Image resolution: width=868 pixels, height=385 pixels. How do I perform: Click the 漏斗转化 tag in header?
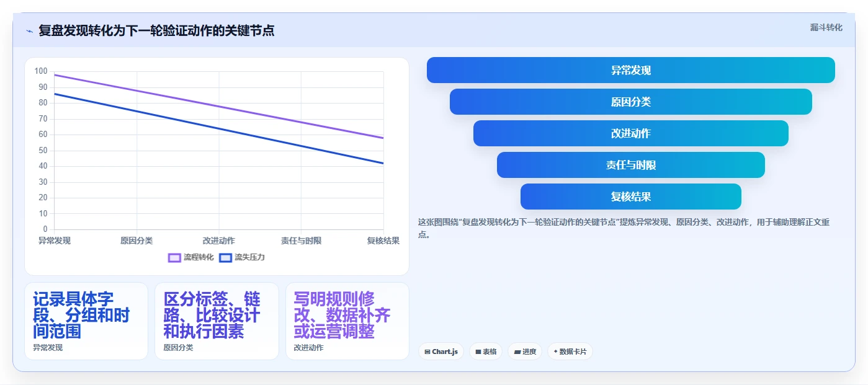click(x=826, y=27)
